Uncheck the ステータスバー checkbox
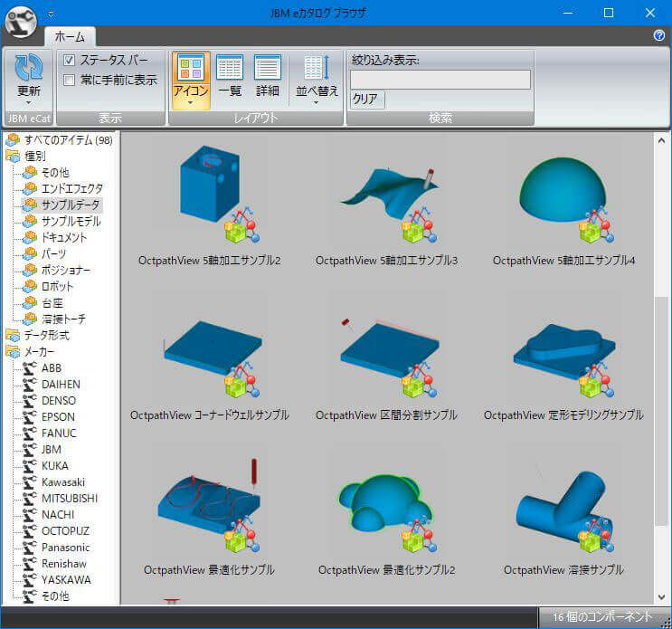Viewport: 672px width, 629px height. tap(70, 61)
